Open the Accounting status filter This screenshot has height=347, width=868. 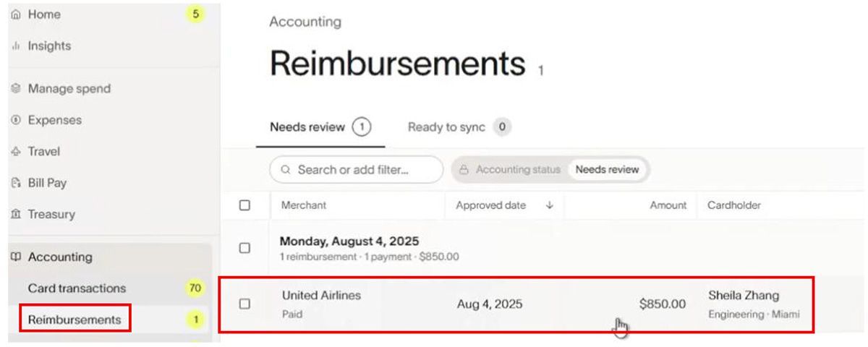tap(510, 170)
